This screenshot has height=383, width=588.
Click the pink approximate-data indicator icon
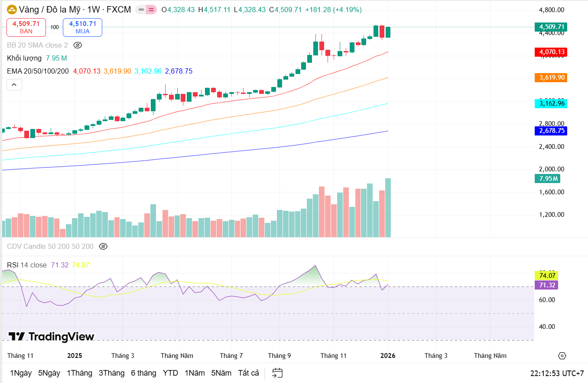click(x=151, y=10)
